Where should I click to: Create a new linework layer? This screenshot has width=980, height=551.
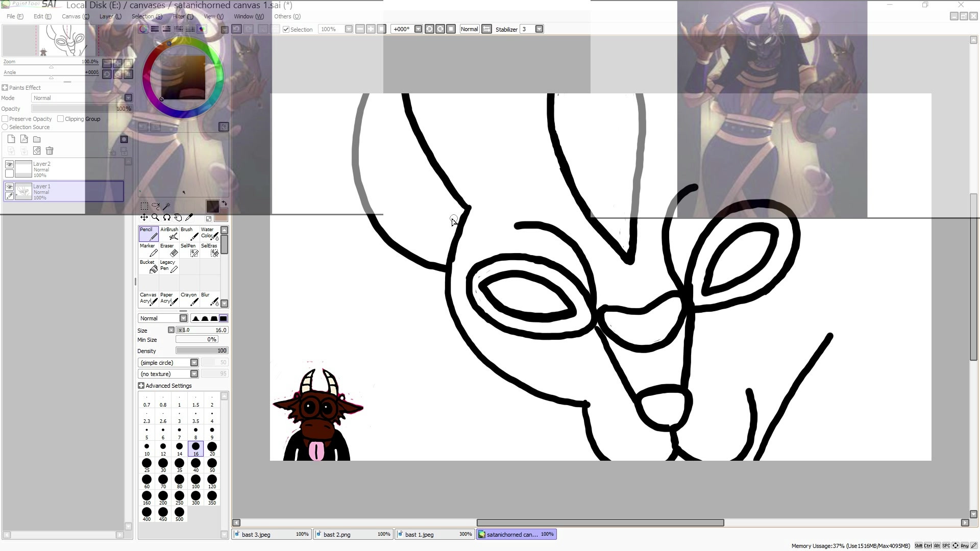click(24, 139)
